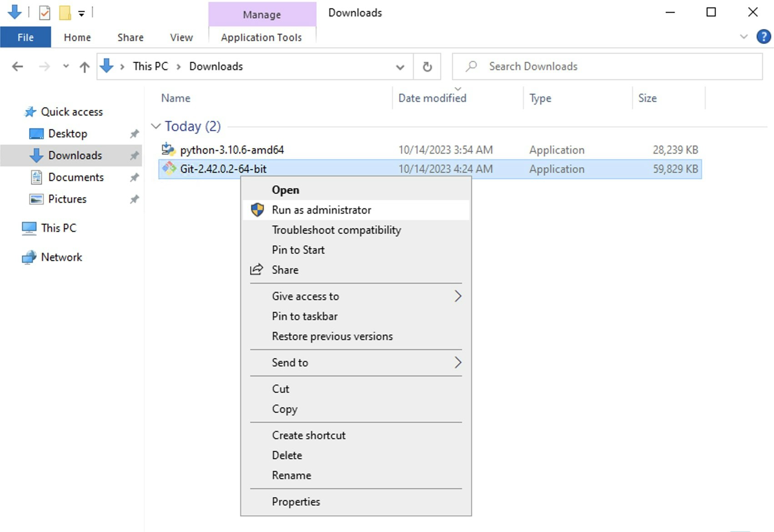The width and height of the screenshot is (774, 532).
Task: Open Desktop in the navigation pane
Action: click(x=68, y=134)
